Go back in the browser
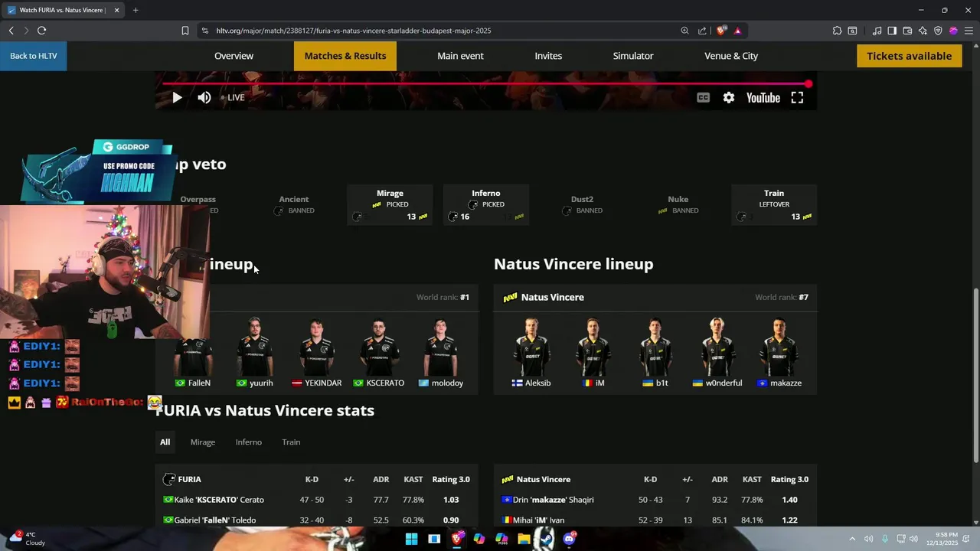This screenshot has width=980, height=551. 11,31
